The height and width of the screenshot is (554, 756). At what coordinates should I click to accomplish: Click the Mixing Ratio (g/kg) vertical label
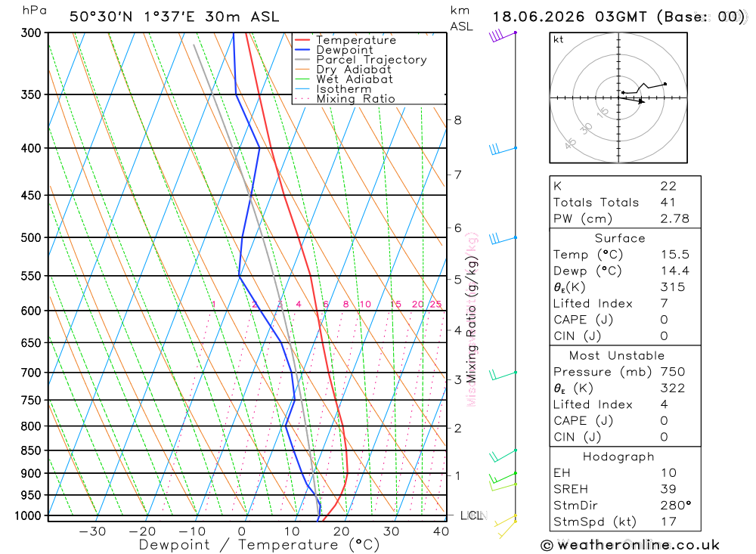click(x=471, y=319)
